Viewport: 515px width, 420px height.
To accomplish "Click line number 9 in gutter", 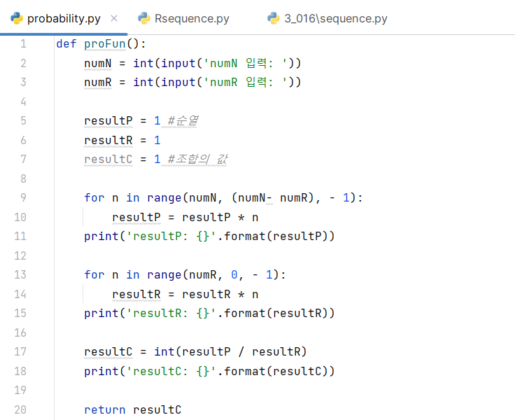I will click(x=23, y=197).
